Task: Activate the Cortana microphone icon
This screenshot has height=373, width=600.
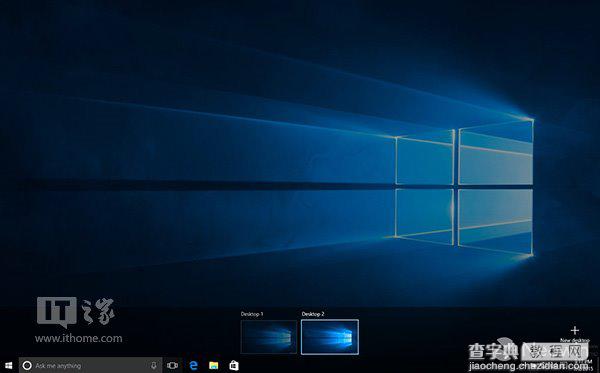Action: [x=154, y=366]
